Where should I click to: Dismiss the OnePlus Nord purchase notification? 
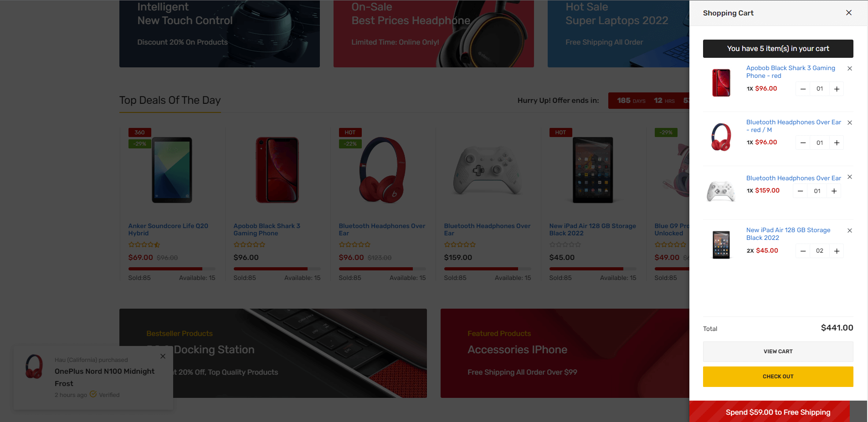tap(163, 356)
